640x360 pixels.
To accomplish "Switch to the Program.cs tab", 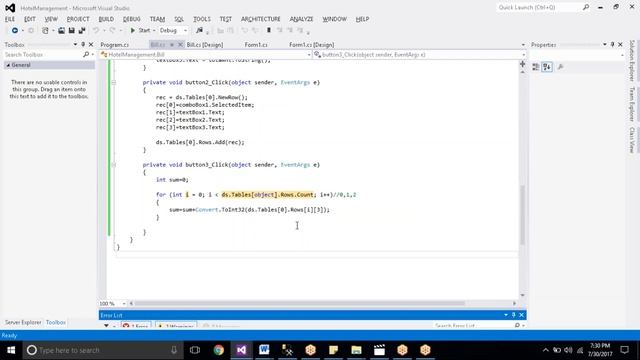I will click(x=115, y=45).
